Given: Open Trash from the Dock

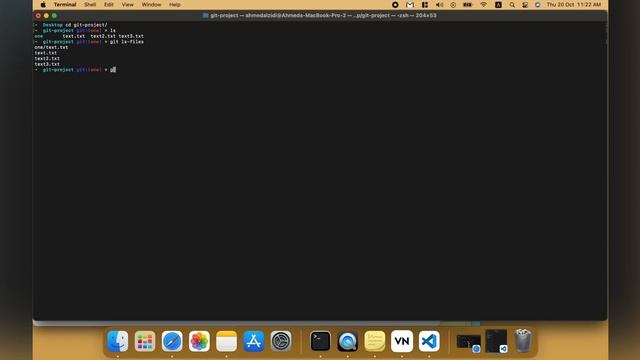Looking at the screenshot, I should [523, 341].
